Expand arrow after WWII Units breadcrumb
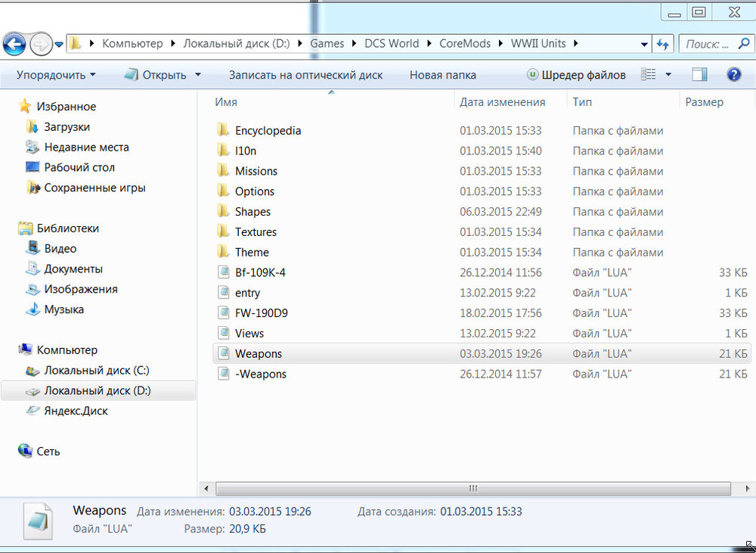Screen dimensions: 756x553 point(575,44)
